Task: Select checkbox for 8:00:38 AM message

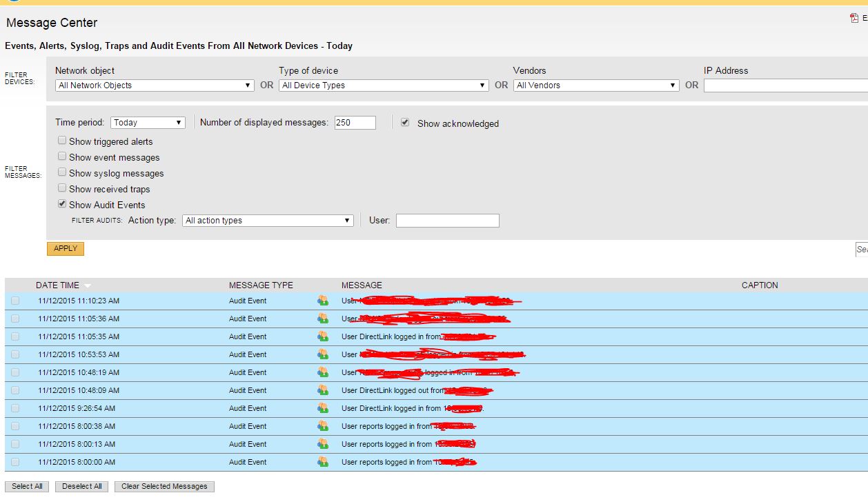Action: click(x=15, y=426)
